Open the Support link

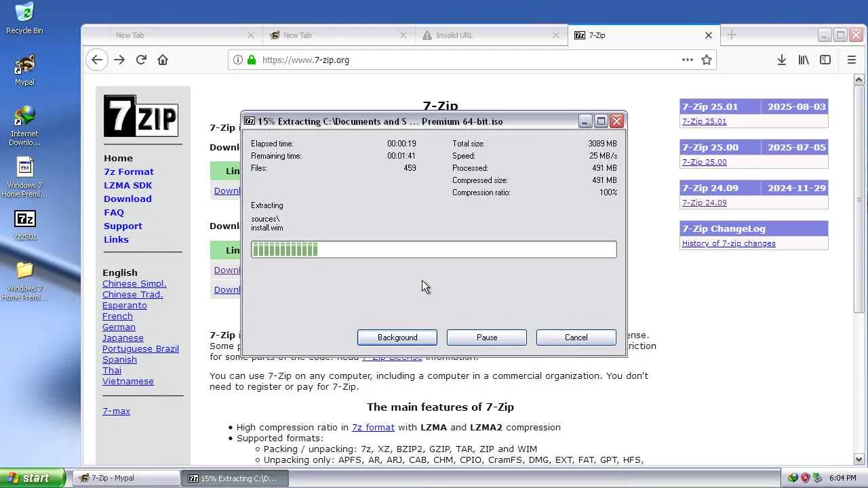(x=123, y=226)
